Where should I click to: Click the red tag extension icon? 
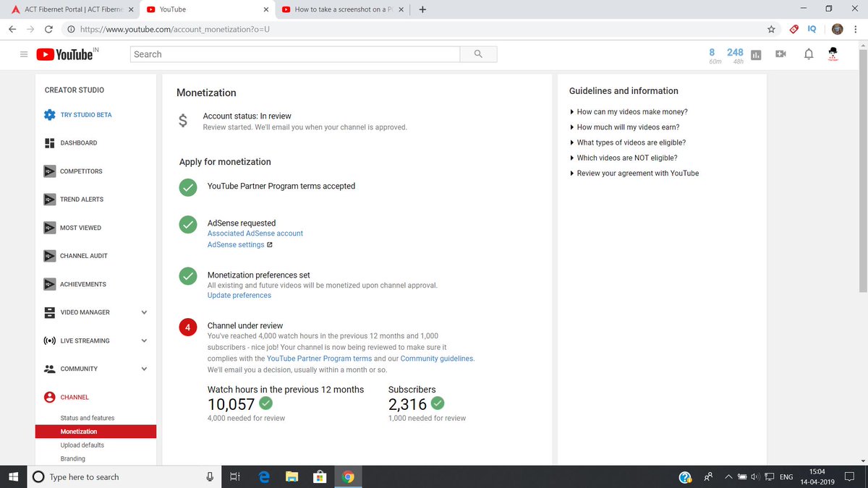(793, 30)
